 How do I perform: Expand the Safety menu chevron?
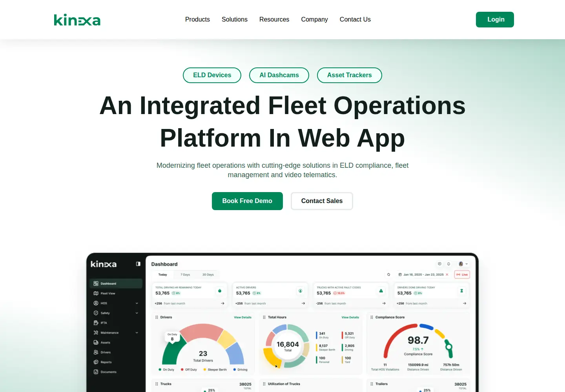[137, 313]
